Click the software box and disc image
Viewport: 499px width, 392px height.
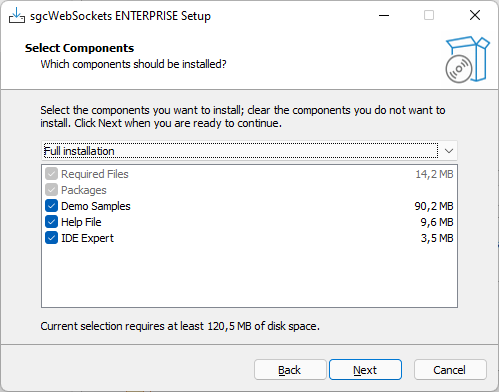click(x=467, y=60)
